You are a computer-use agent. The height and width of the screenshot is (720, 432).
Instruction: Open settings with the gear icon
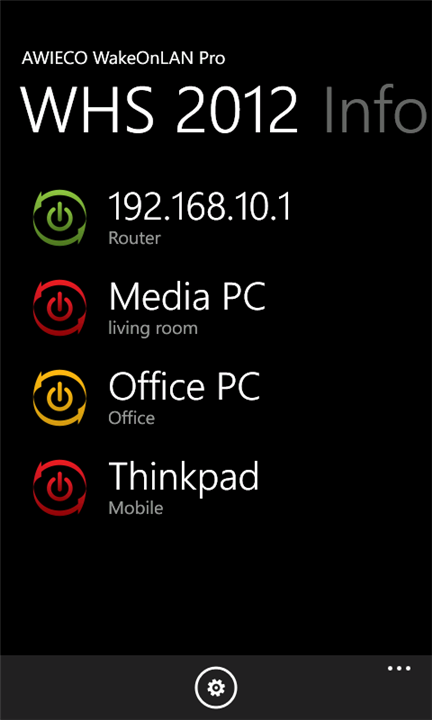click(x=216, y=687)
